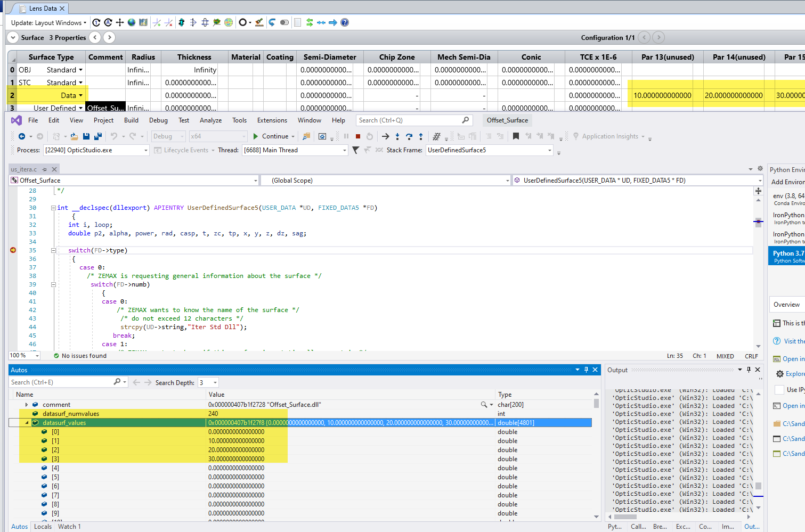Click the Overview tab in Python Environments
Image resolution: width=805 pixels, height=532 pixels.
(786, 305)
